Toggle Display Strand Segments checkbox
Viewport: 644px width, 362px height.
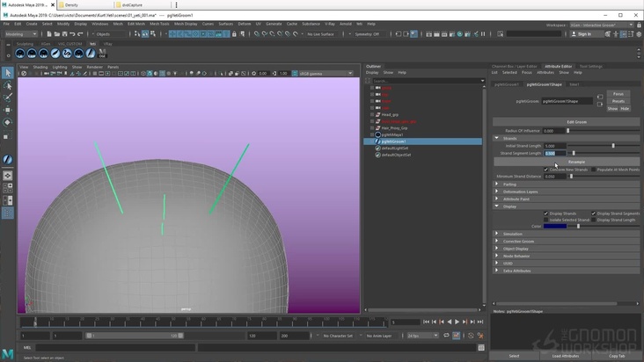pyautogui.click(x=594, y=214)
